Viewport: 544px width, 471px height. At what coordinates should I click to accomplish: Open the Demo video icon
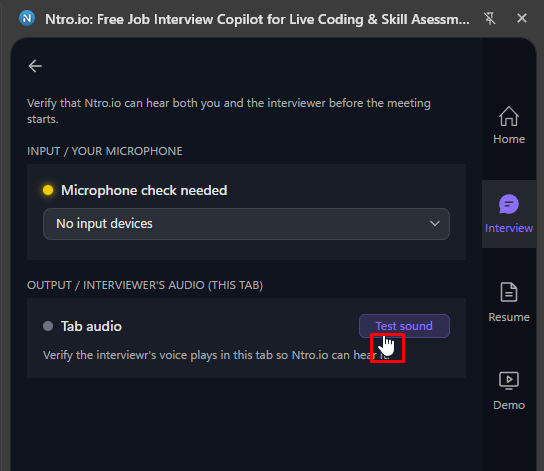(509, 380)
